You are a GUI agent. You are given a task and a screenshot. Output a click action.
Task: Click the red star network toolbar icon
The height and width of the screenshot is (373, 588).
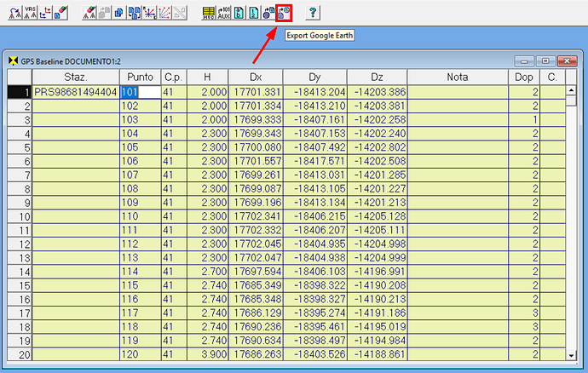(x=152, y=12)
